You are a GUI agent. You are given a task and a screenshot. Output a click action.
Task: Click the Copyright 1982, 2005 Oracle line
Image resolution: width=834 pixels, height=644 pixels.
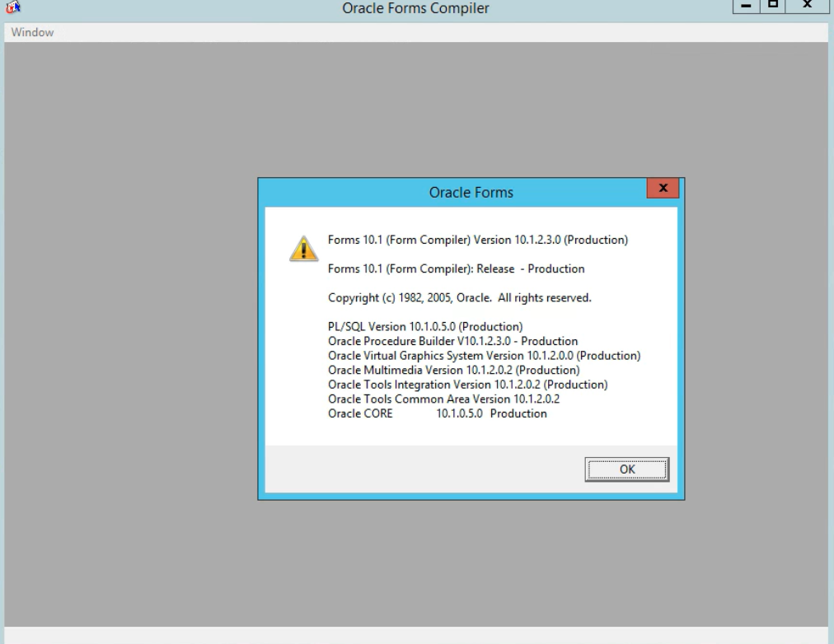[459, 298]
